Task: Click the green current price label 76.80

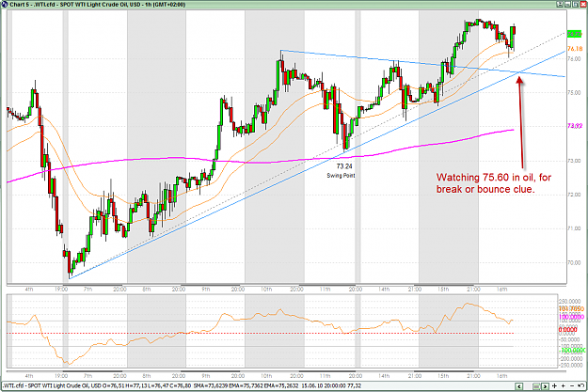Action: point(575,34)
